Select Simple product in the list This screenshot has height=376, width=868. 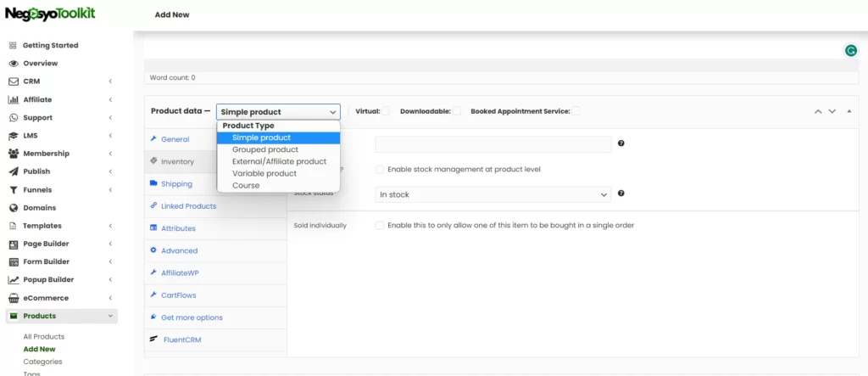tap(278, 137)
